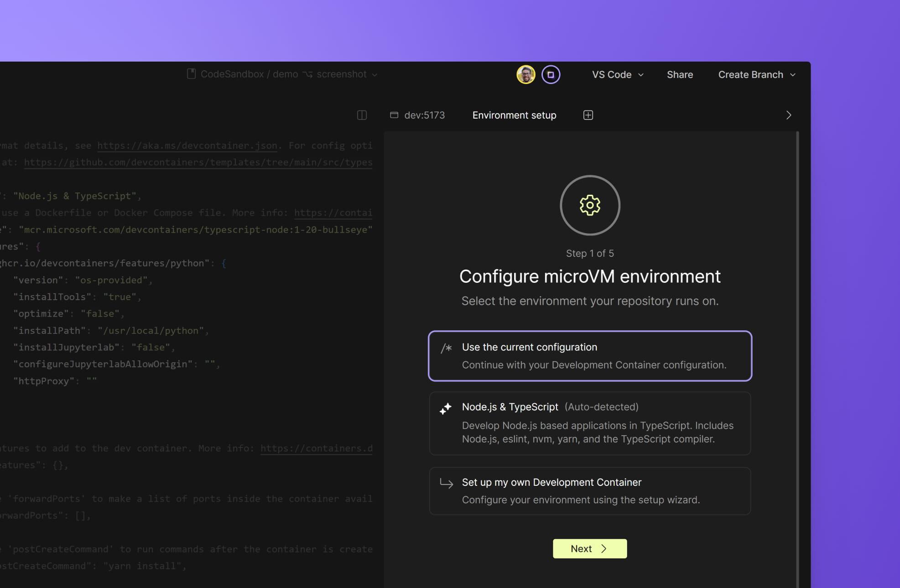Click the browser icon beside dev:5173
Image resolution: width=900 pixels, height=588 pixels.
[x=394, y=115]
